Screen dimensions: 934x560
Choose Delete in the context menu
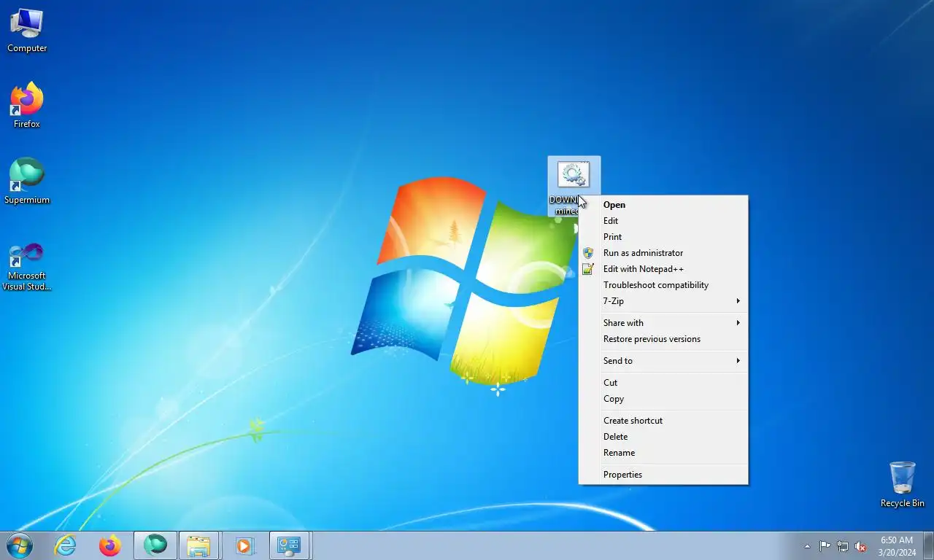point(663,437)
